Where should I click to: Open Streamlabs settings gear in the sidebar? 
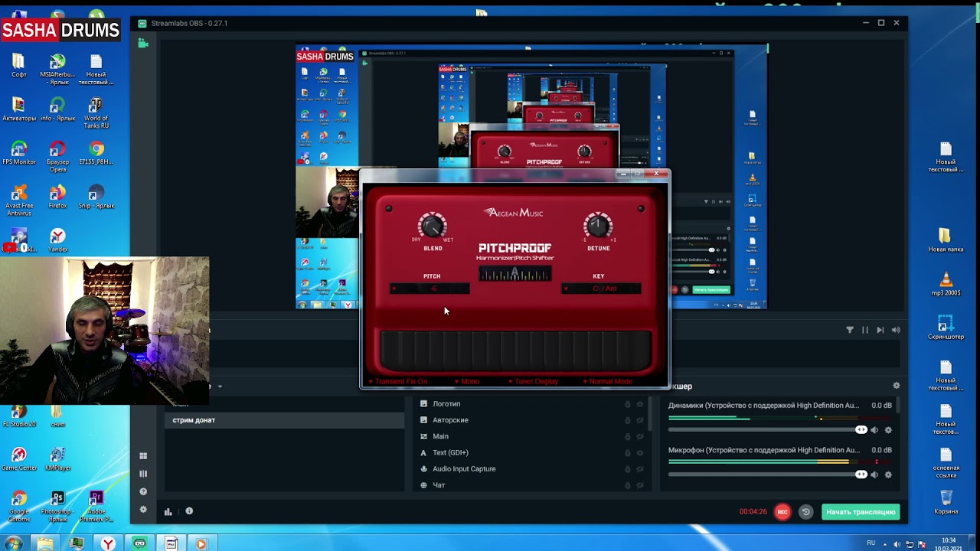pyautogui.click(x=142, y=510)
